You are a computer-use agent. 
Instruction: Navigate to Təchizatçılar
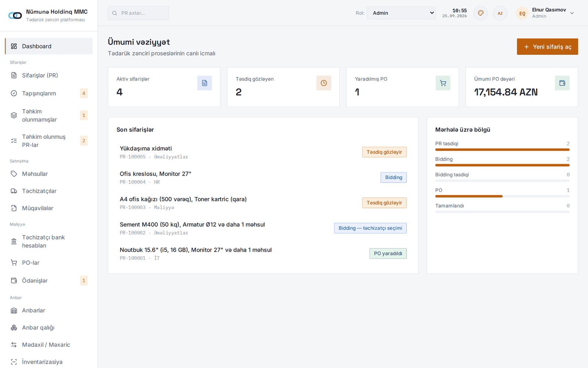pos(49,191)
